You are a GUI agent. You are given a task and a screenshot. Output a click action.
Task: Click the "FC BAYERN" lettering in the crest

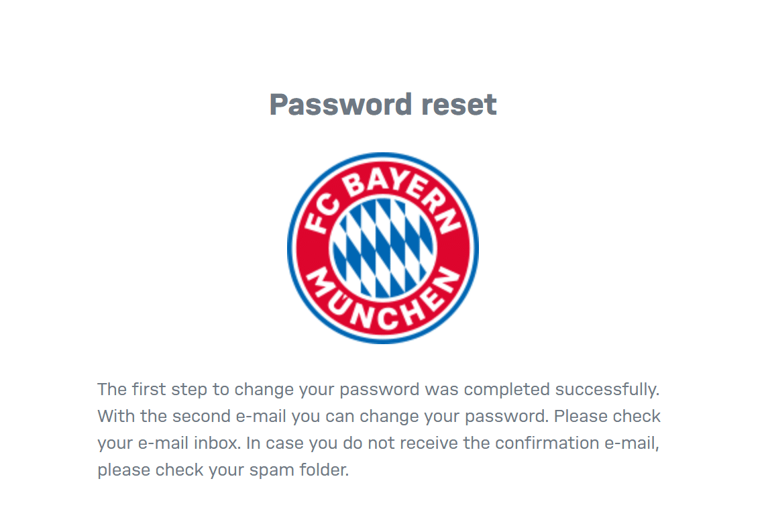(x=382, y=182)
